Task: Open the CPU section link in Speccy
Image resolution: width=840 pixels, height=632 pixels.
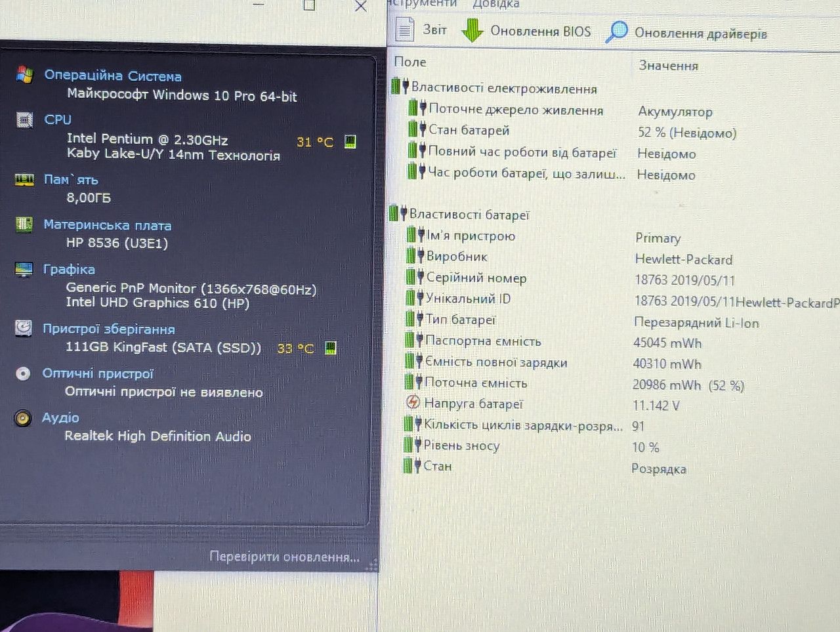Action: (x=58, y=119)
